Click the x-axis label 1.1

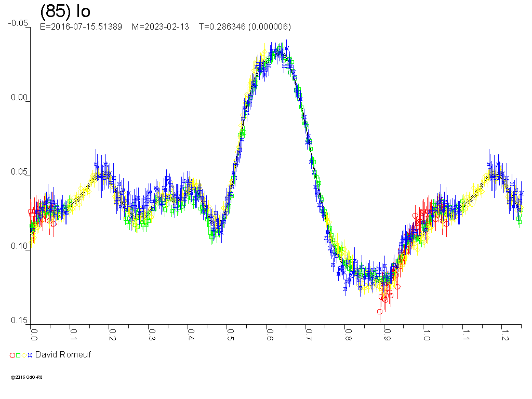tap(465, 335)
